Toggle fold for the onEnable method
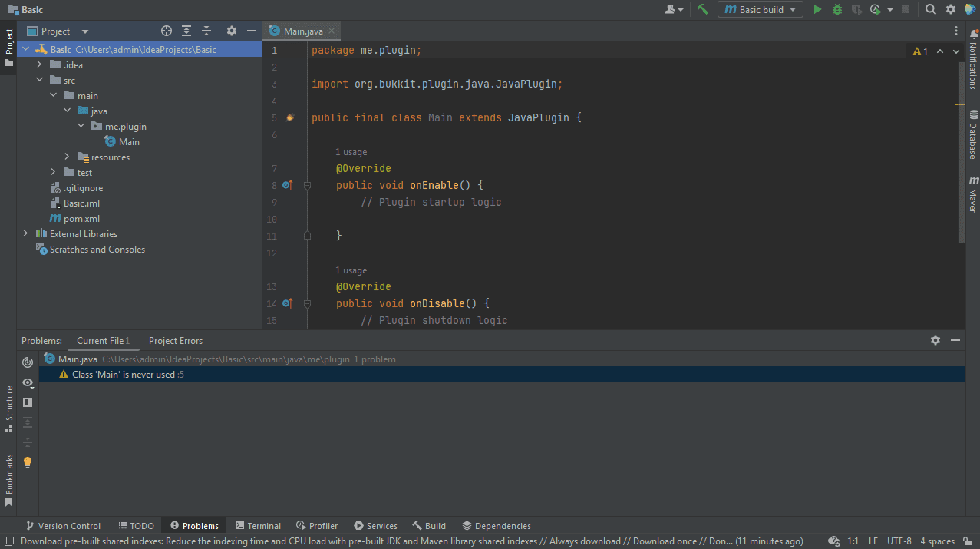Viewport: 980px width, 549px height. tap(307, 185)
